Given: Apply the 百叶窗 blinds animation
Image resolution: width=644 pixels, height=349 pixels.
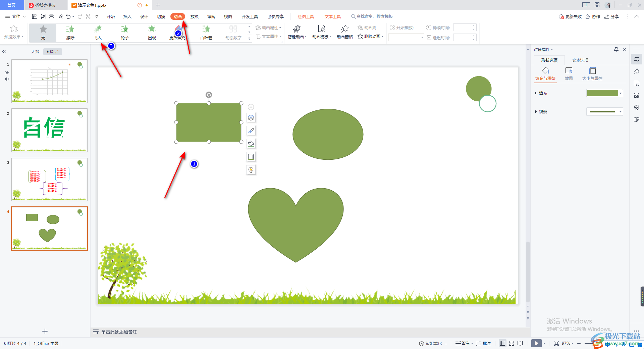Looking at the screenshot, I should click(x=206, y=33).
